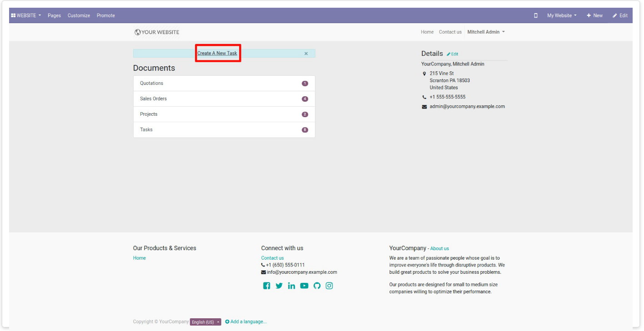Open the YouTube icon in footer
The height and width of the screenshot is (331, 644).
click(304, 286)
